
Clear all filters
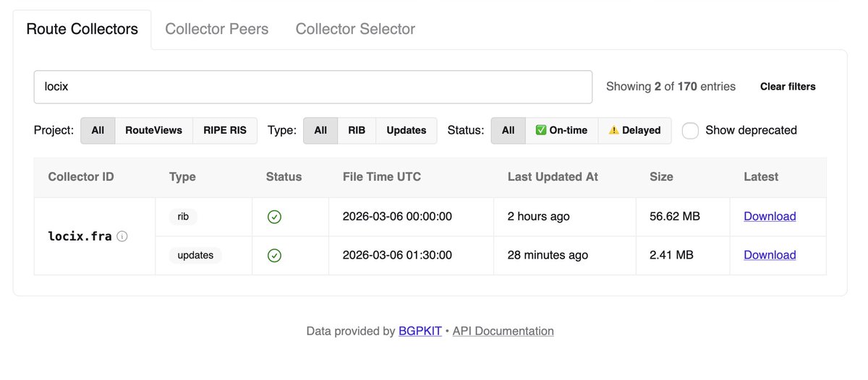tap(788, 87)
